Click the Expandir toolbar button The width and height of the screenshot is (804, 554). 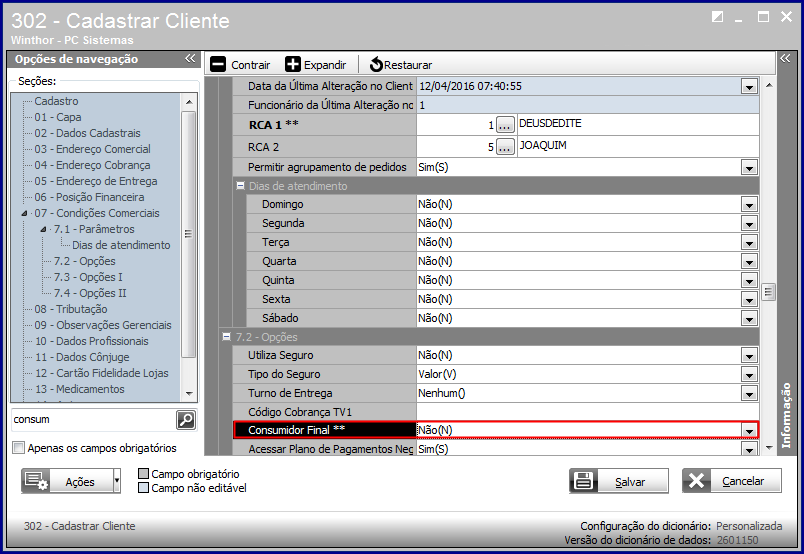[316, 65]
